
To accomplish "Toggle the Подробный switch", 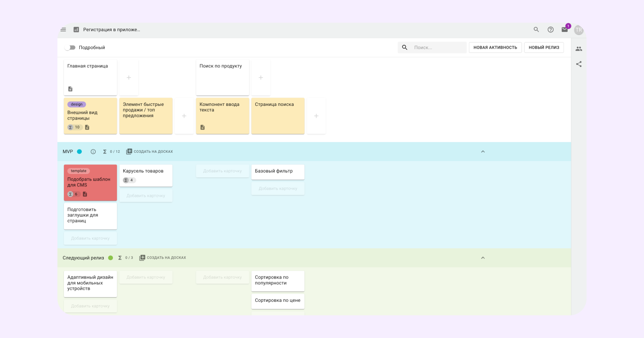I will tap(70, 47).
